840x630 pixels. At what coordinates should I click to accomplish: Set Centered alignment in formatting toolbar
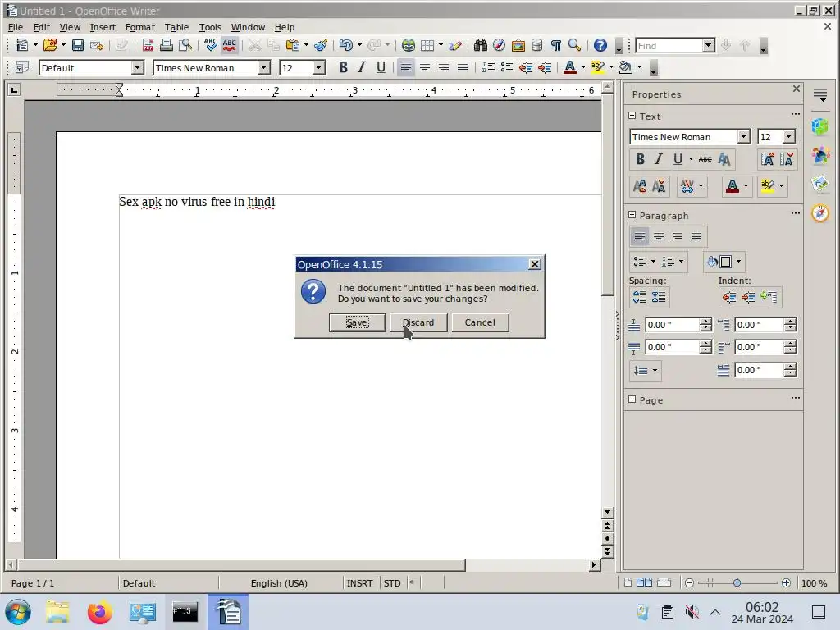click(x=425, y=67)
